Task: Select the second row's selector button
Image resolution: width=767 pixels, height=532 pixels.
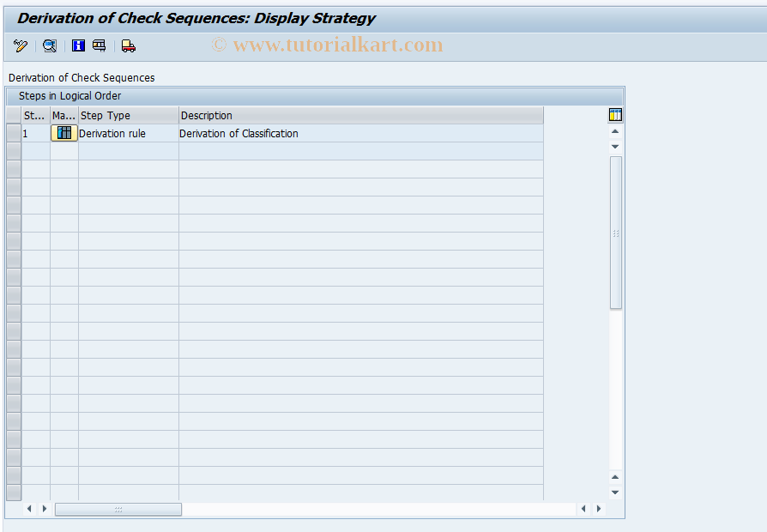Action: tap(14, 151)
